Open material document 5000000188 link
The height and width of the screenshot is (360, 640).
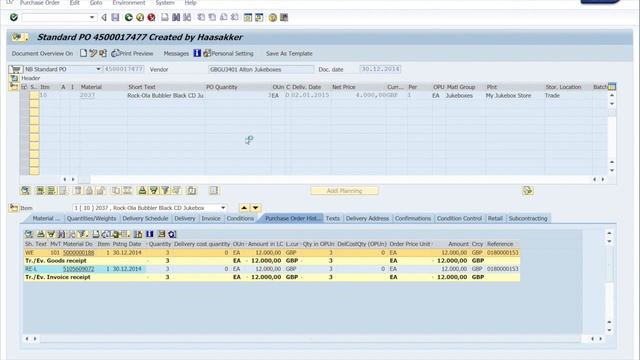point(78,253)
